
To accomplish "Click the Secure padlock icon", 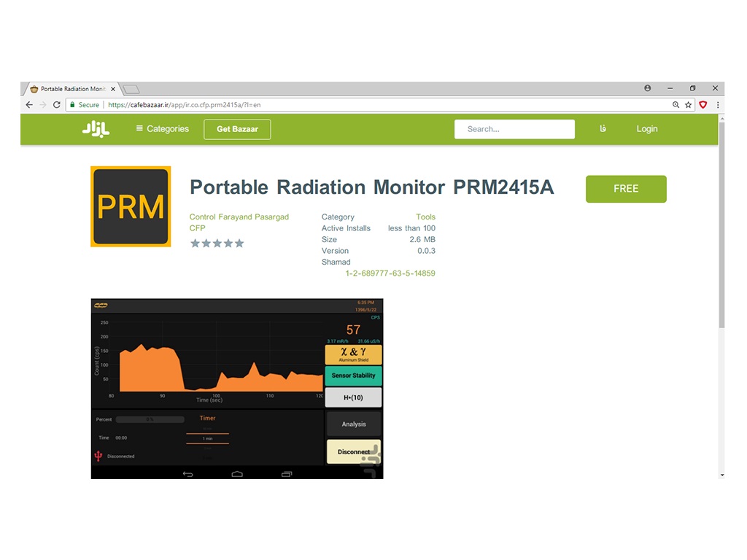I will [x=72, y=105].
